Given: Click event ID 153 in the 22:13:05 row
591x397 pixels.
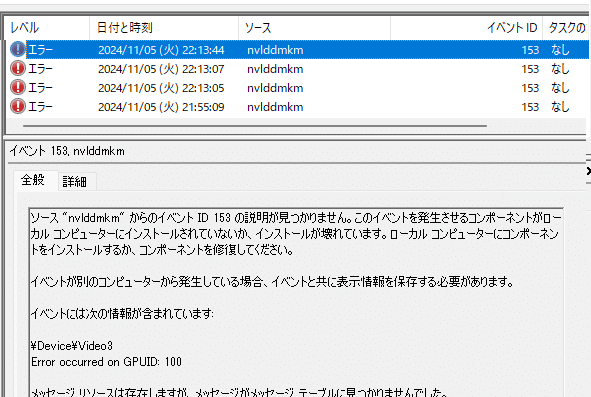Looking at the screenshot, I should pyautogui.click(x=530, y=88).
